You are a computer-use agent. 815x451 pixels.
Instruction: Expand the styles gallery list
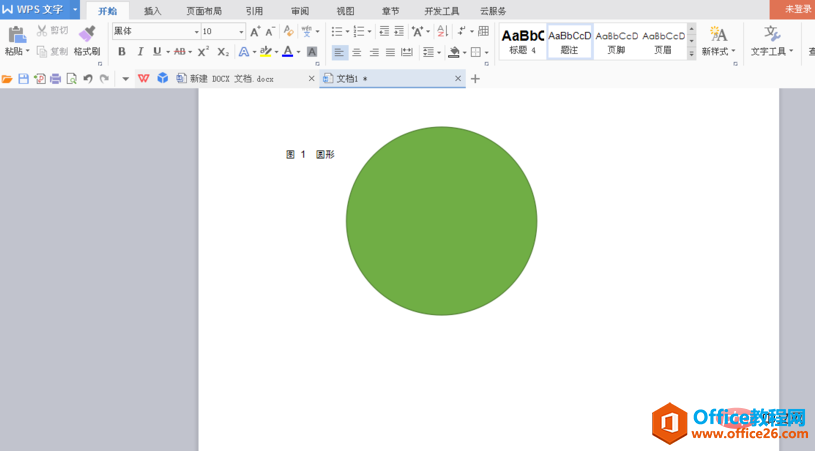(691, 53)
